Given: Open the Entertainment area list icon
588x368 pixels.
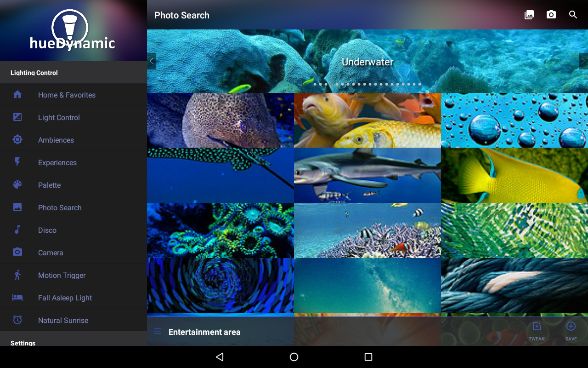Looking at the screenshot, I should pos(158,332).
